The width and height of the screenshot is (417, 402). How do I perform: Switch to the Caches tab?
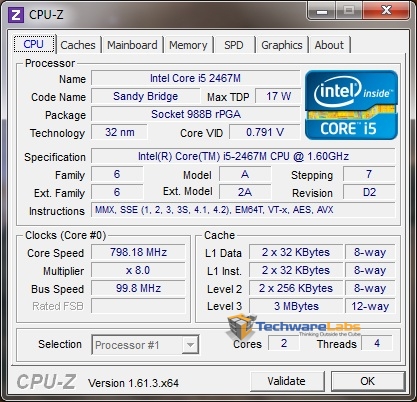pos(78,45)
